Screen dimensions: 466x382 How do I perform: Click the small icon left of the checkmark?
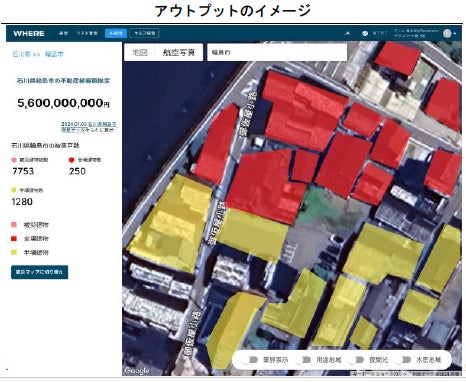click(347, 33)
